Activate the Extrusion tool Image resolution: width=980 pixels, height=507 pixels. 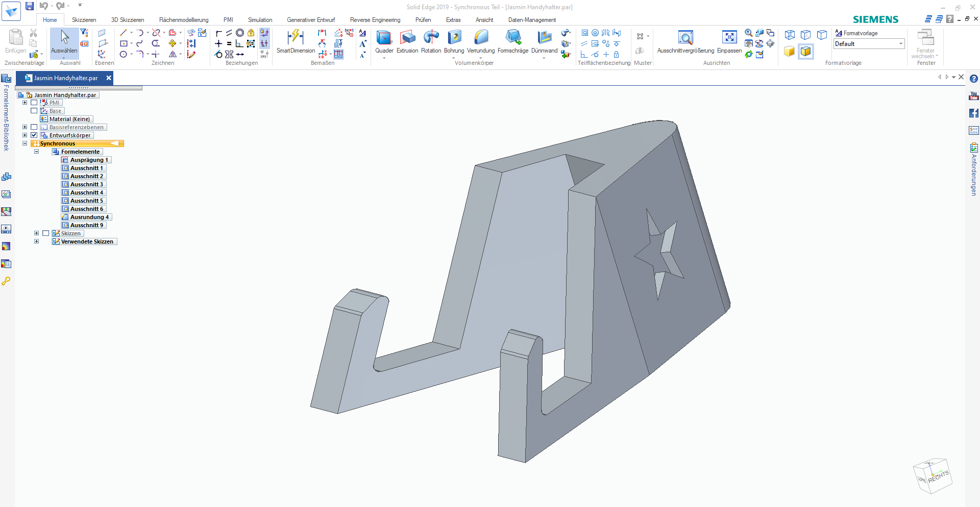[x=407, y=41]
